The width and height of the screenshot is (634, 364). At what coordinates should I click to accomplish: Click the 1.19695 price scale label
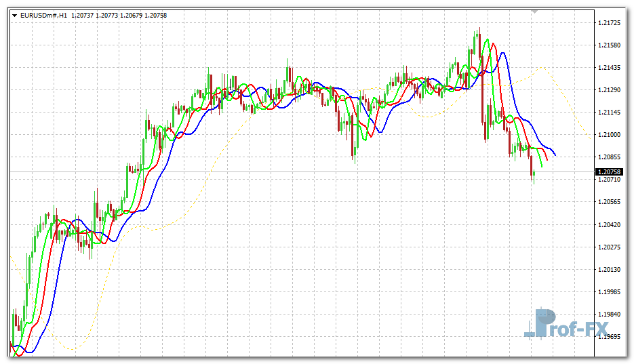[x=610, y=336]
